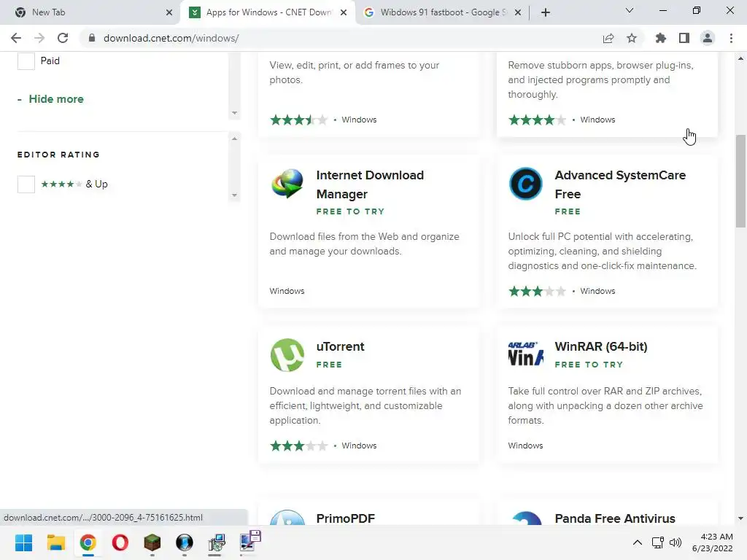The image size is (747, 560).
Task: Show hidden system tray icons
Action: click(x=638, y=542)
